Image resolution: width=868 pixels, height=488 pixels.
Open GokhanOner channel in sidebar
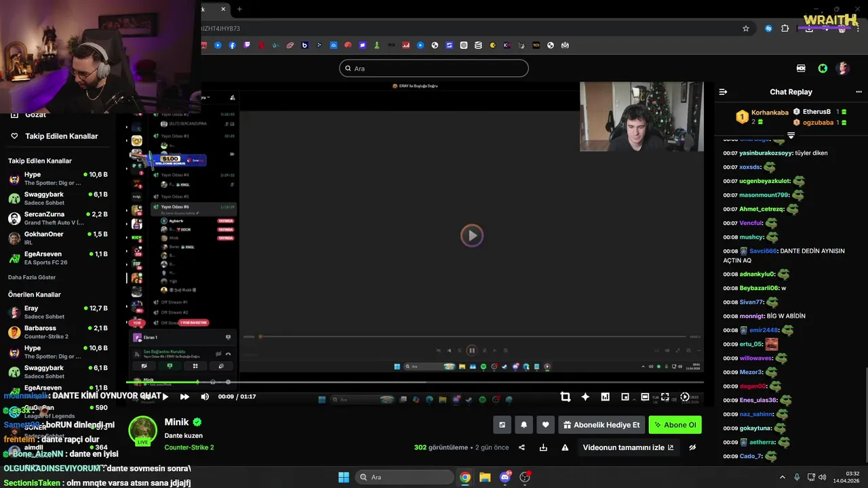pos(58,238)
